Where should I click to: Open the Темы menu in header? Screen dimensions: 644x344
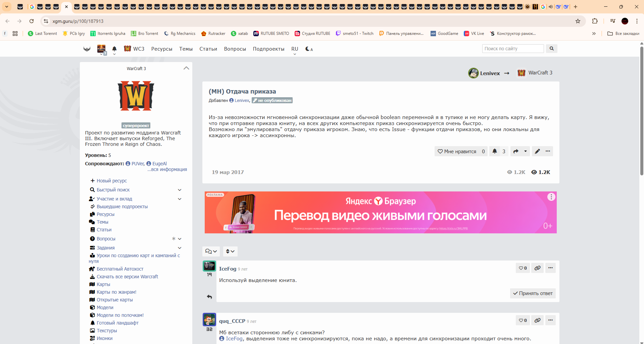pyautogui.click(x=186, y=49)
